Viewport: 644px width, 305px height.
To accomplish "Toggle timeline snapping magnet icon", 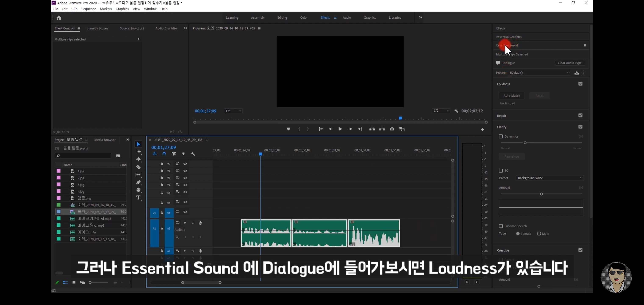I will [164, 154].
